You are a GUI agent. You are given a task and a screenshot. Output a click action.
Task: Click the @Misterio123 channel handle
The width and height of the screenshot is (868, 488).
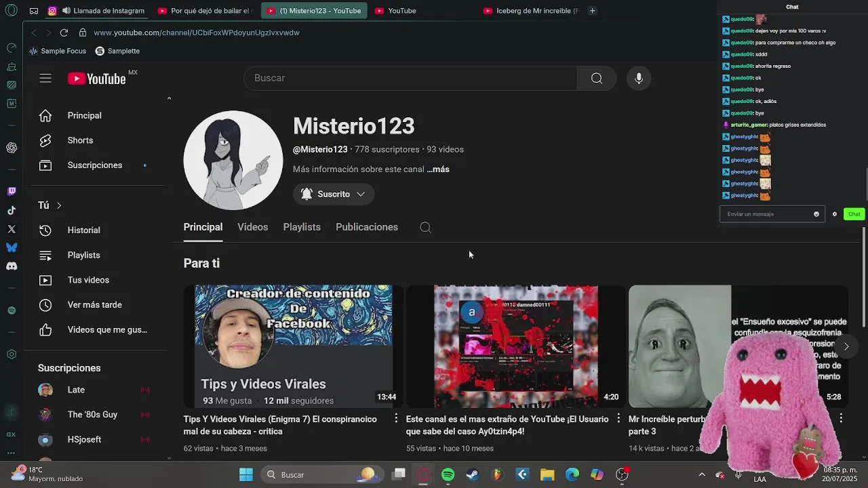(320, 149)
